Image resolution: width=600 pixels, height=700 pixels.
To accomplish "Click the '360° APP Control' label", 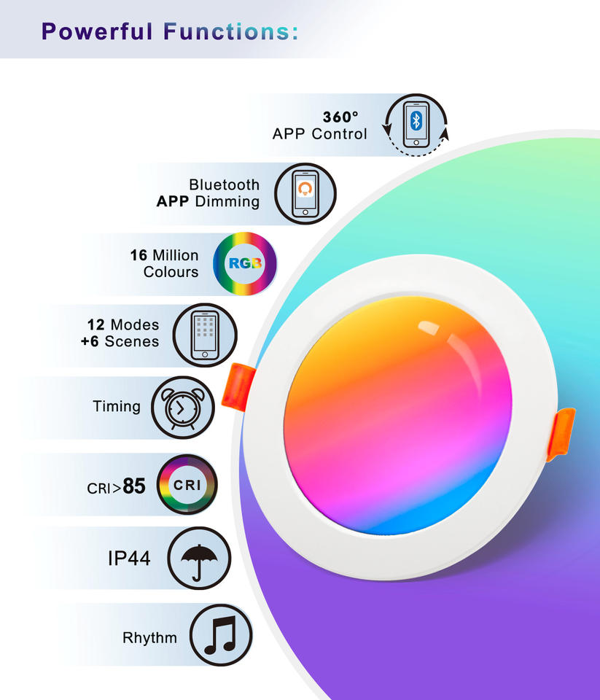I will 319,125.
